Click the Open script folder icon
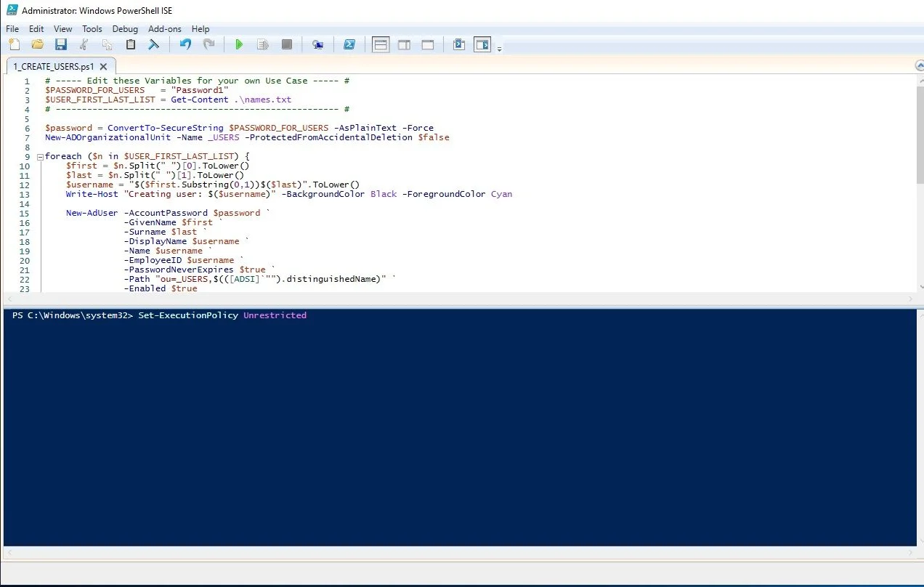924x587 pixels. [x=38, y=45]
